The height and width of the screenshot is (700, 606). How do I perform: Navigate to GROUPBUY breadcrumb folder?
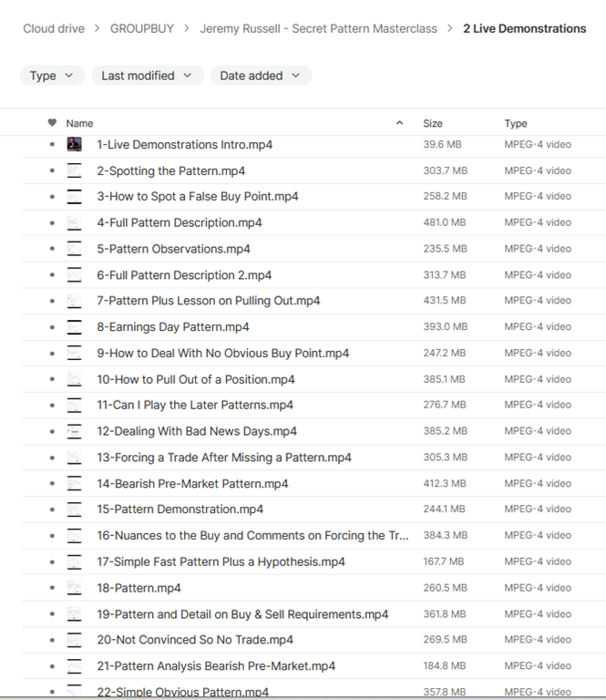(x=142, y=28)
